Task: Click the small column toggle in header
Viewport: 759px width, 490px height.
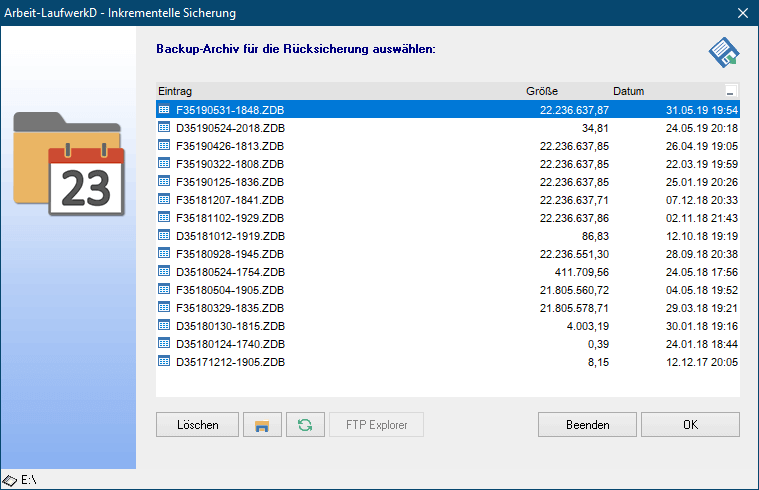Action: (x=730, y=91)
